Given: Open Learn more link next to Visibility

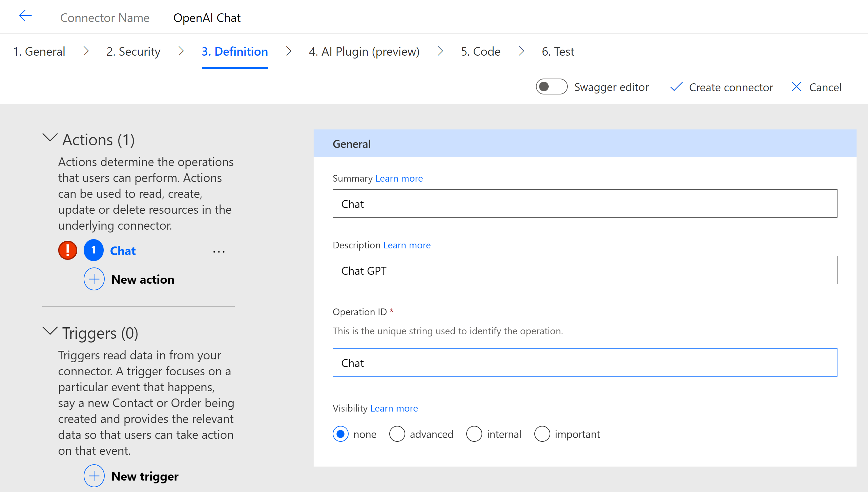Looking at the screenshot, I should point(394,408).
